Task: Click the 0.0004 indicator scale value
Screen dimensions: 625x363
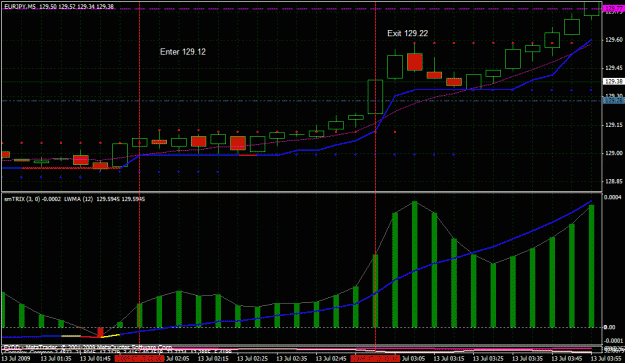Action: pyautogui.click(x=613, y=197)
